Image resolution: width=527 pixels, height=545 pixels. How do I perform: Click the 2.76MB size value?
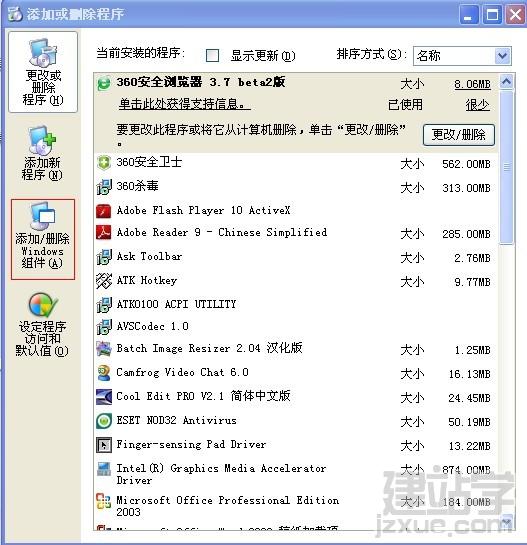tap(472, 258)
